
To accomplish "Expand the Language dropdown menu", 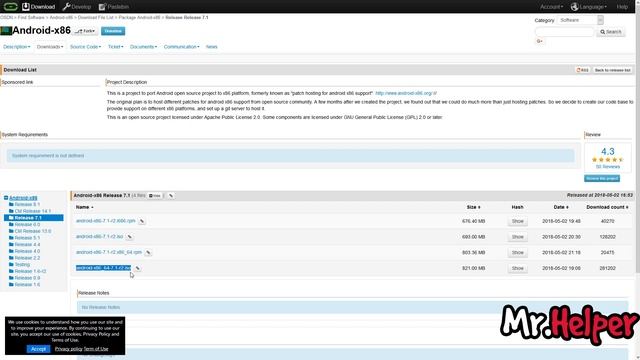I will (589, 7).
